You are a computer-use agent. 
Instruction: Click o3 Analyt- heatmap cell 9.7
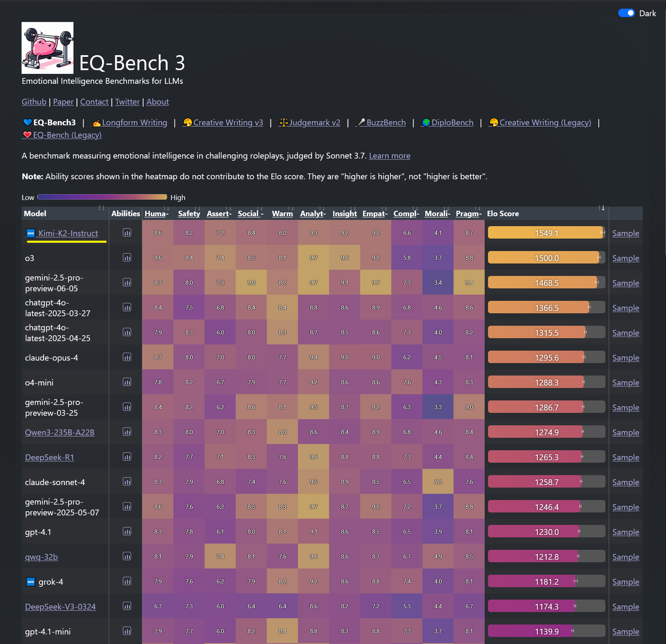click(x=313, y=257)
